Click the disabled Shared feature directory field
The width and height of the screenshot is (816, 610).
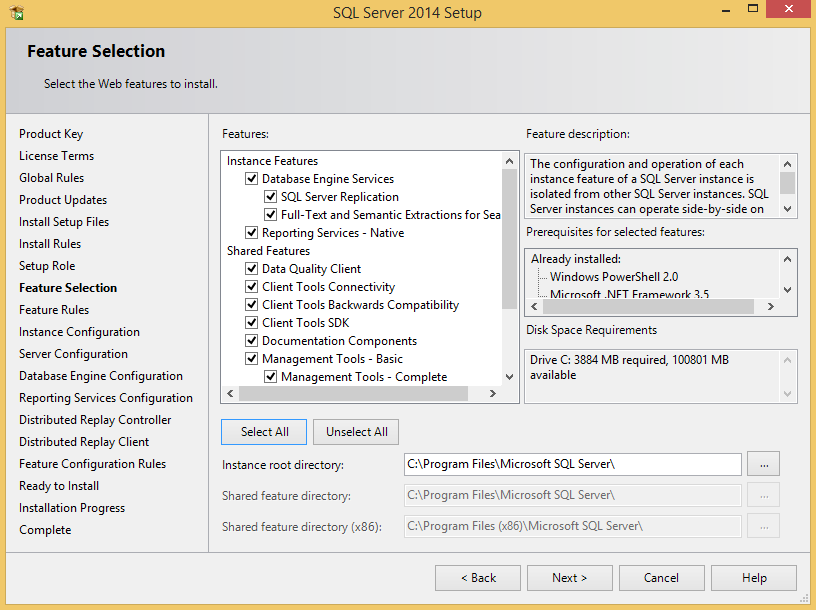coord(572,495)
